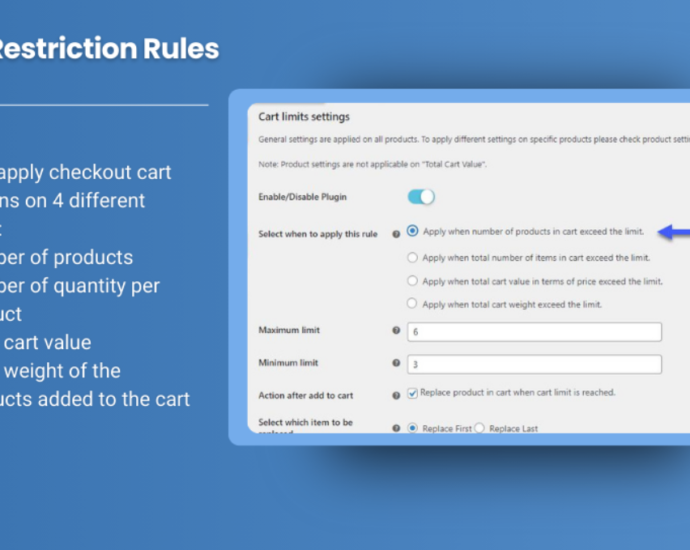Click the 'Restriction Rules' title text
The width and height of the screenshot is (690, 550).
pyautogui.click(x=108, y=48)
